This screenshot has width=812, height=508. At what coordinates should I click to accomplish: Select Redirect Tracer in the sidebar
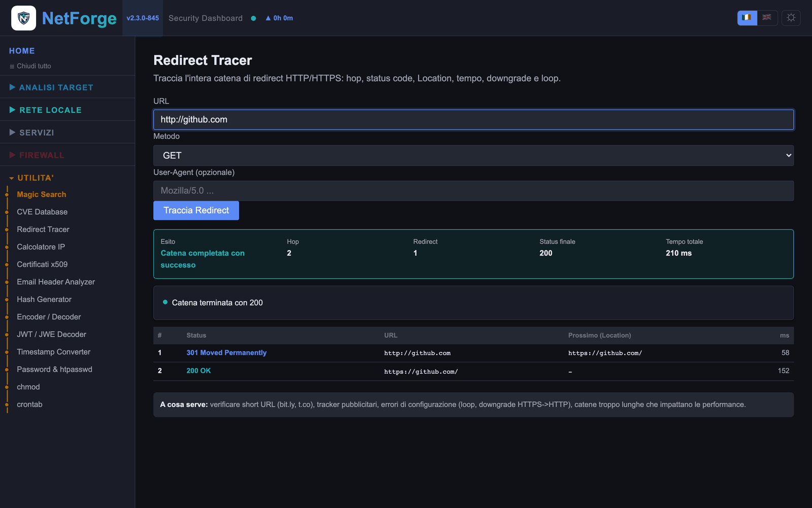(43, 230)
